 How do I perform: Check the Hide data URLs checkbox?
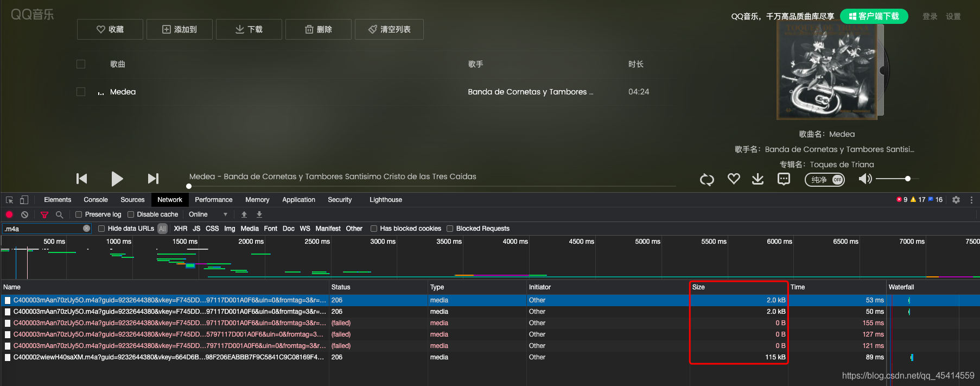101,229
